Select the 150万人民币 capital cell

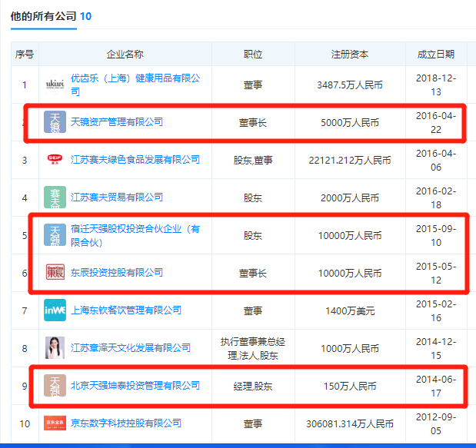(x=350, y=386)
